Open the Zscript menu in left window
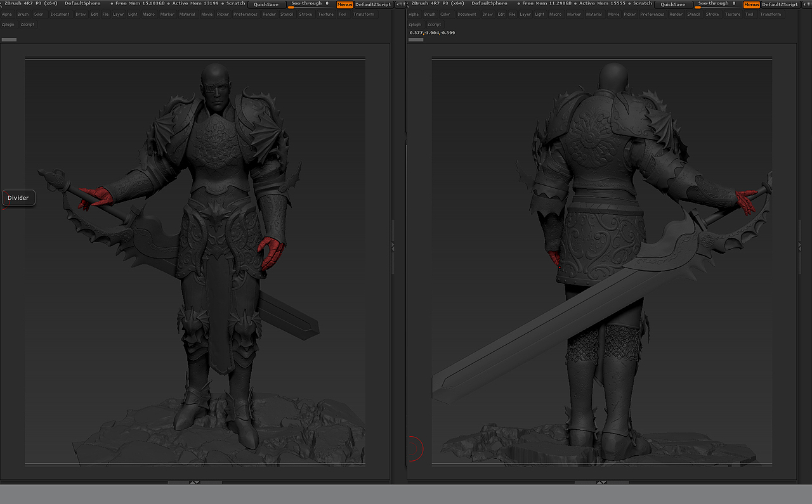812x504 pixels. click(x=27, y=24)
